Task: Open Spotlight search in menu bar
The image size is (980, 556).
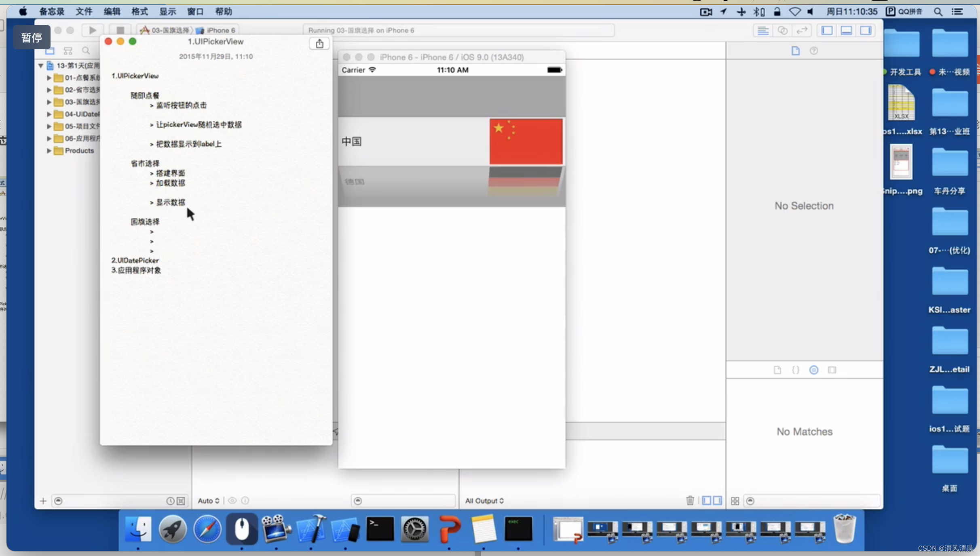Action: [938, 11]
